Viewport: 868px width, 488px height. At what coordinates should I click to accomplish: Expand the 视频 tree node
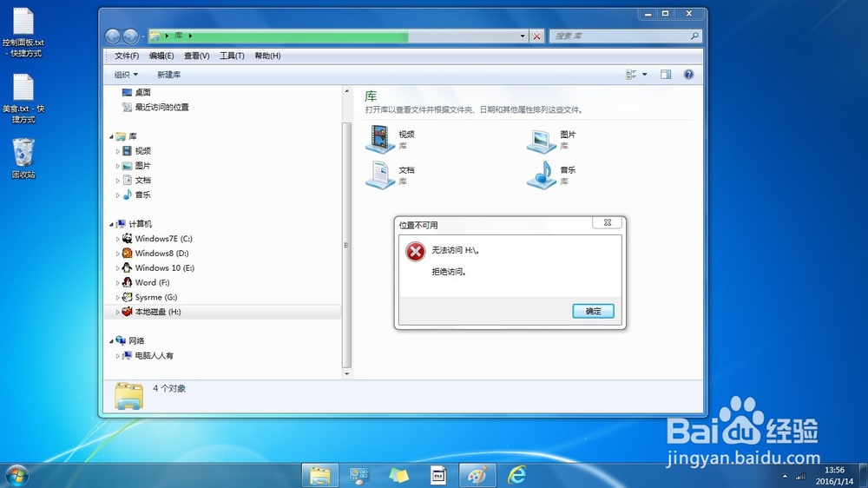tap(118, 151)
